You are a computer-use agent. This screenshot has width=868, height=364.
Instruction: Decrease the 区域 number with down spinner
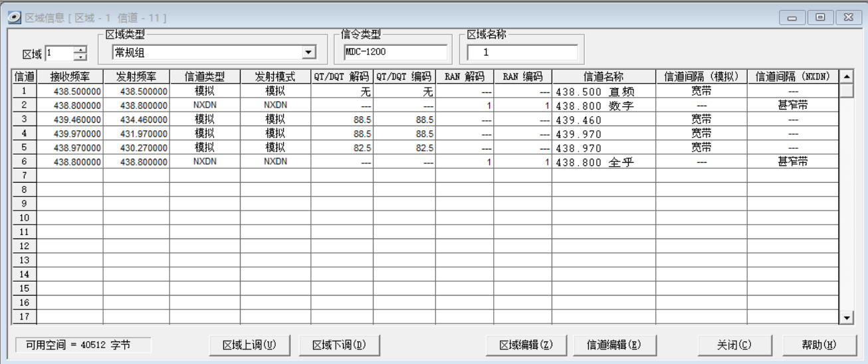(80, 57)
